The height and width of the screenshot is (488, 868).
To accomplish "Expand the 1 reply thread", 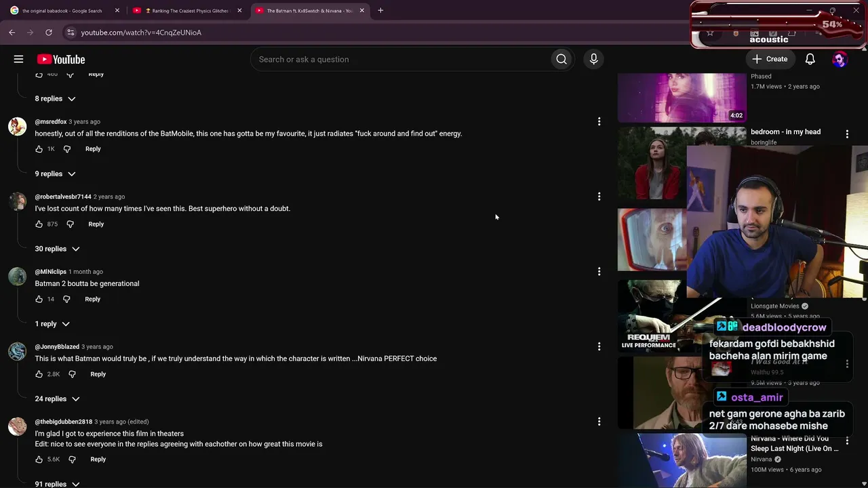I will (52, 324).
